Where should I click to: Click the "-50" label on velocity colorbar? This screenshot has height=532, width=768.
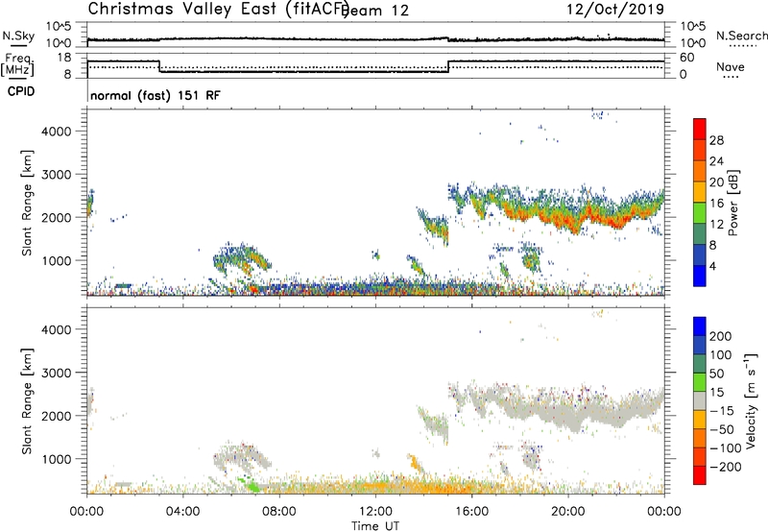point(721,429)
